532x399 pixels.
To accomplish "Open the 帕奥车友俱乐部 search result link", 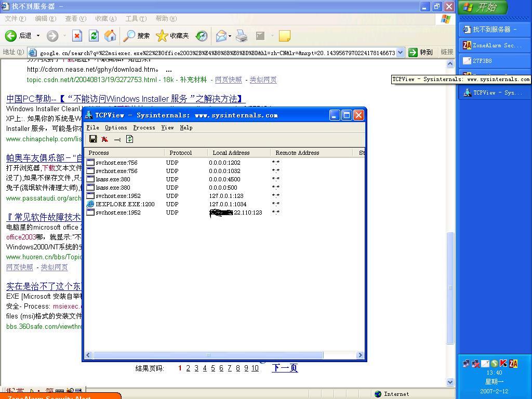I will pos(44,158).
